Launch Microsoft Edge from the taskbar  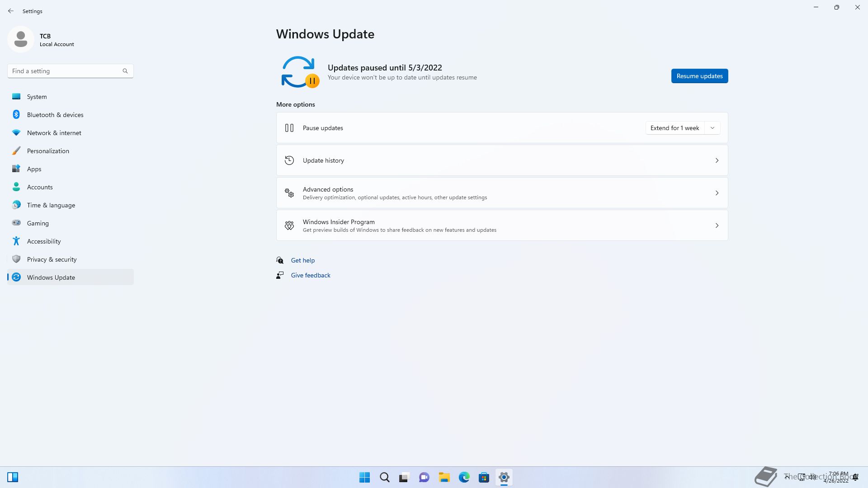pos(464,477)
